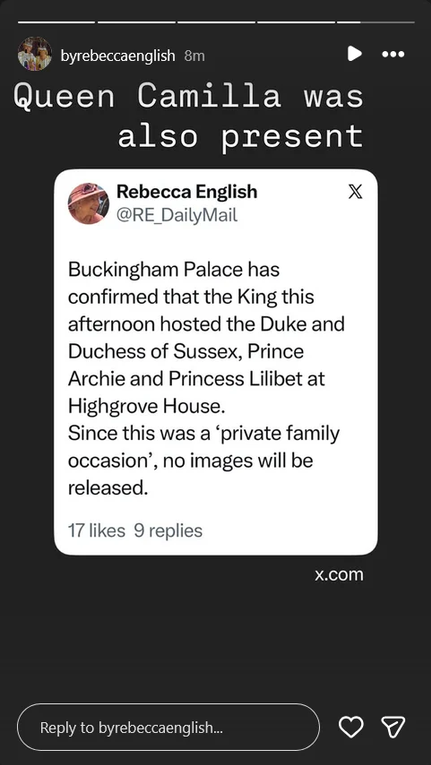The height and width of the screenshot is (765, 431).
Task: Open the x.com link below the card
Action: (x=339, y=574)
